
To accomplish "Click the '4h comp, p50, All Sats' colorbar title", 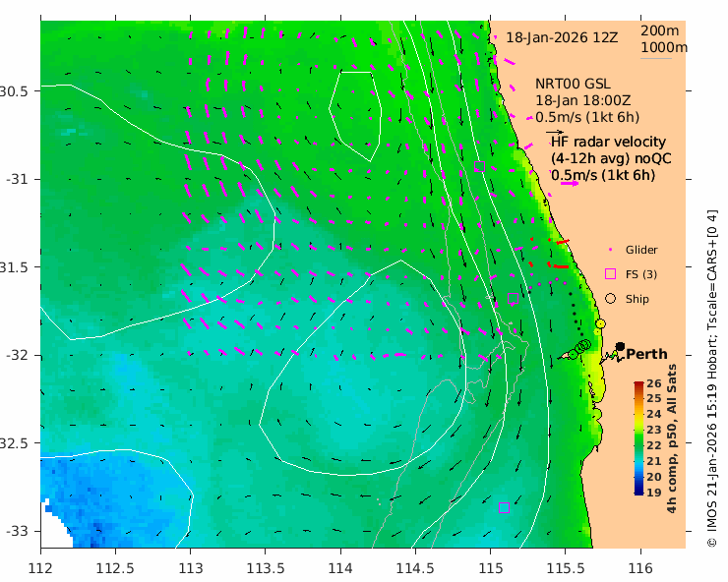I will [672, 438].
